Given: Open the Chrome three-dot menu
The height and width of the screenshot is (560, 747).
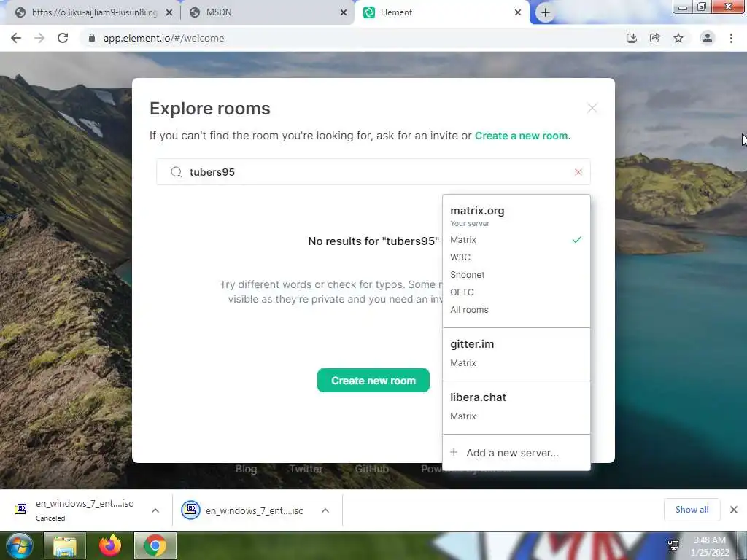Looking at the screenshot, I should (x=731, y=38).
